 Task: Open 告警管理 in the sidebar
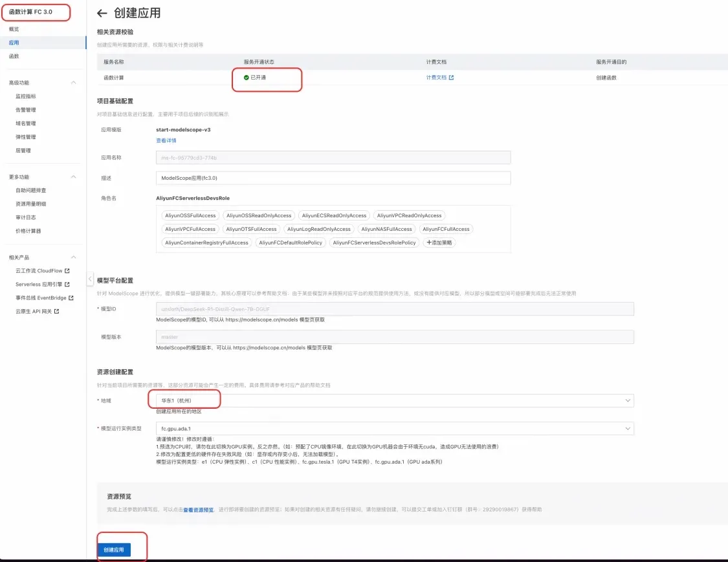[x=25, y=109]
